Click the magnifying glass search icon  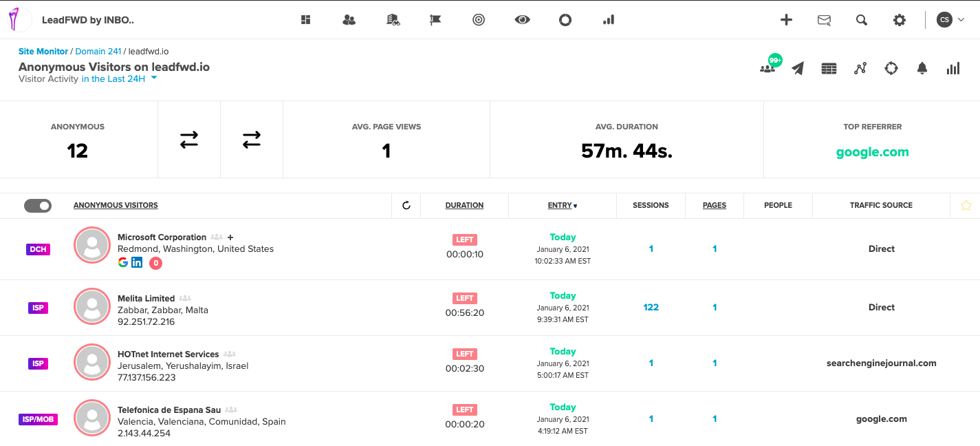coord(862,20)
